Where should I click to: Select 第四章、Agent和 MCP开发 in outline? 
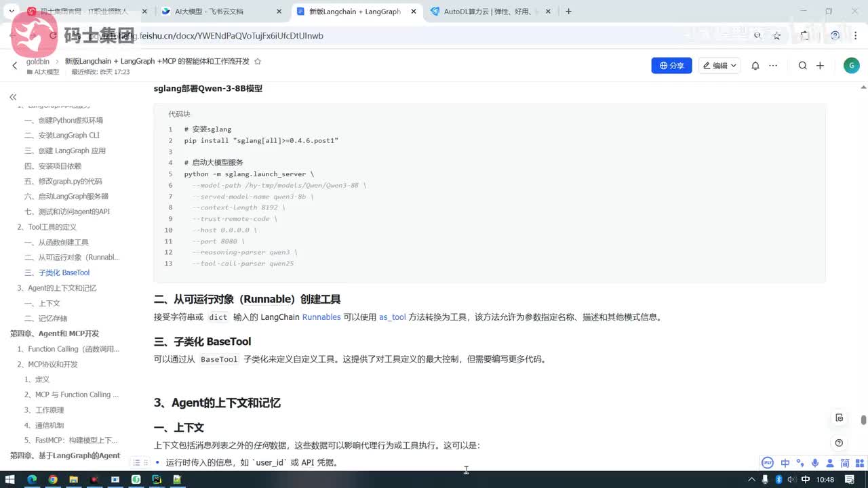point(54,333)
